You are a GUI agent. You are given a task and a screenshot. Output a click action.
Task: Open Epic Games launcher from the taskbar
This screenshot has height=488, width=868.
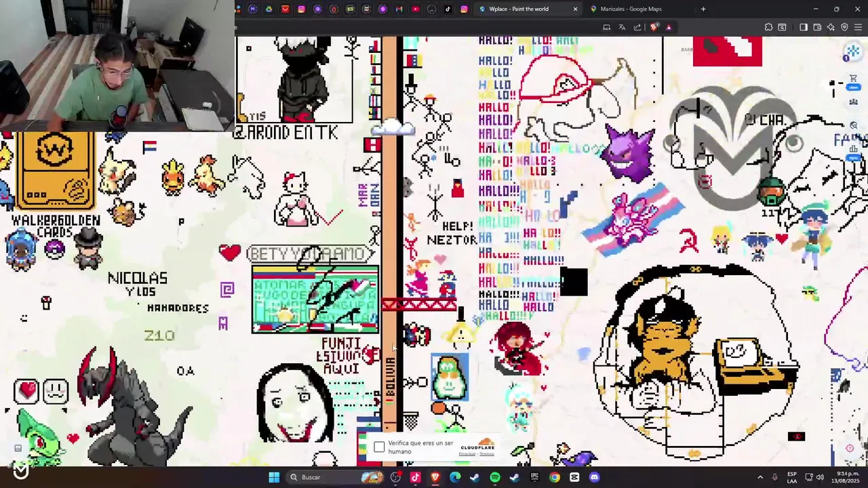535,477
